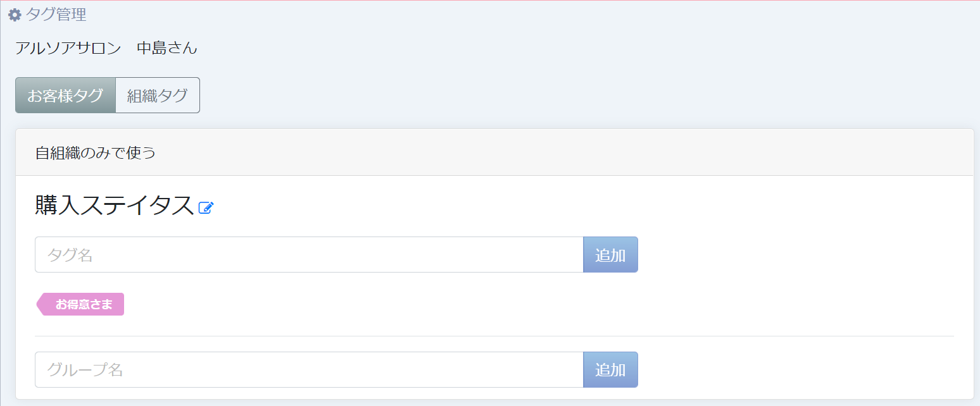
Task: Click the divider line below お得意さま tag
Action: 494,336
